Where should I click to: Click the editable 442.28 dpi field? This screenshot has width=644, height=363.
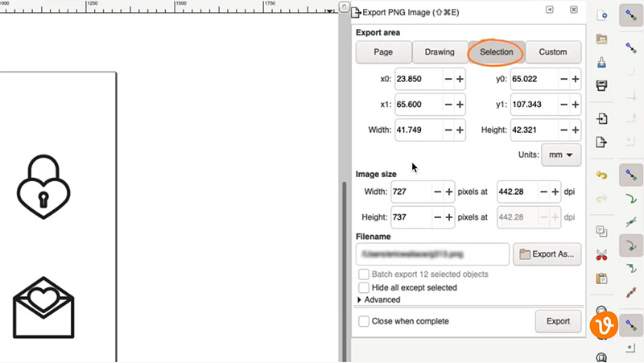(518, 192)
